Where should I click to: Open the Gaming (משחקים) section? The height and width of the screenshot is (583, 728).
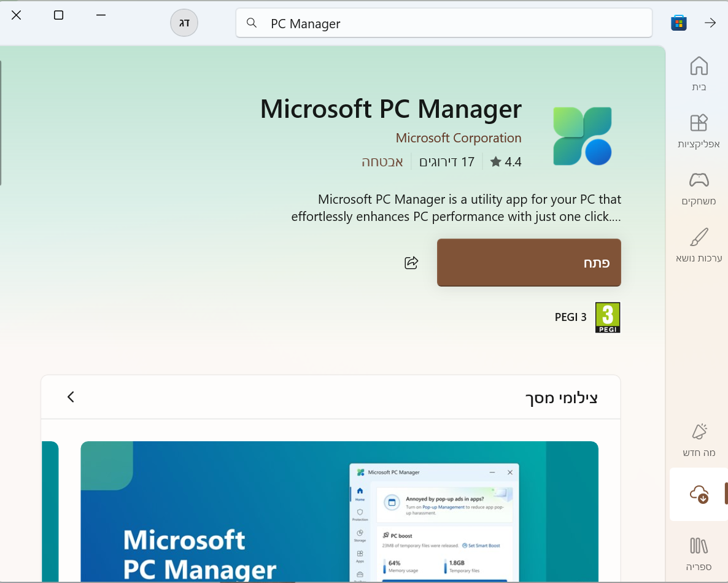[x=699, y=188]
